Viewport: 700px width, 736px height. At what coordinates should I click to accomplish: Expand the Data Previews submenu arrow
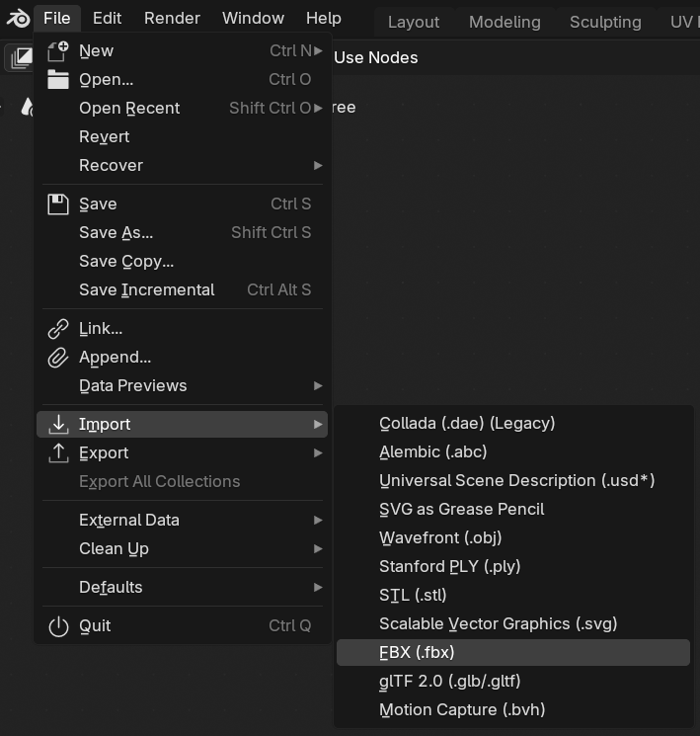point(318,386)
